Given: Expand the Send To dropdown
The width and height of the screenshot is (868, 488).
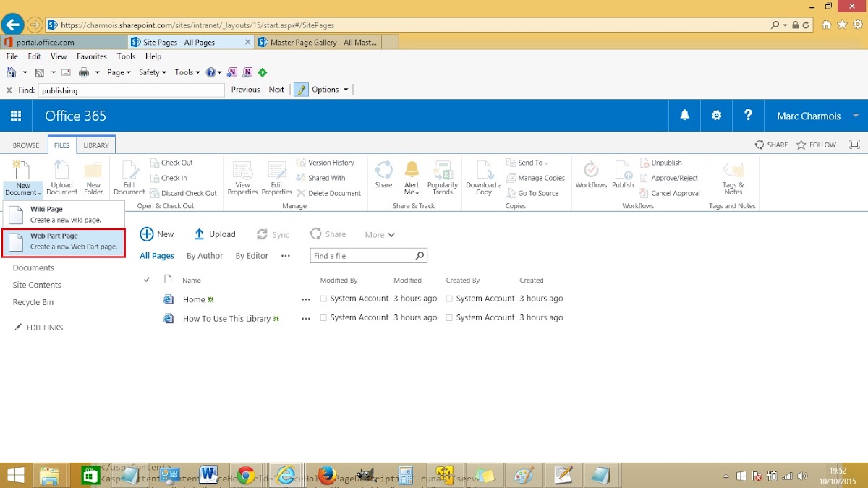Looking at the screenshot, I should (527, 163).
